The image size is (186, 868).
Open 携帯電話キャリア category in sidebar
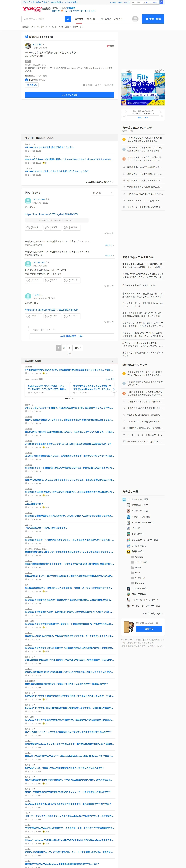point(137,505)
